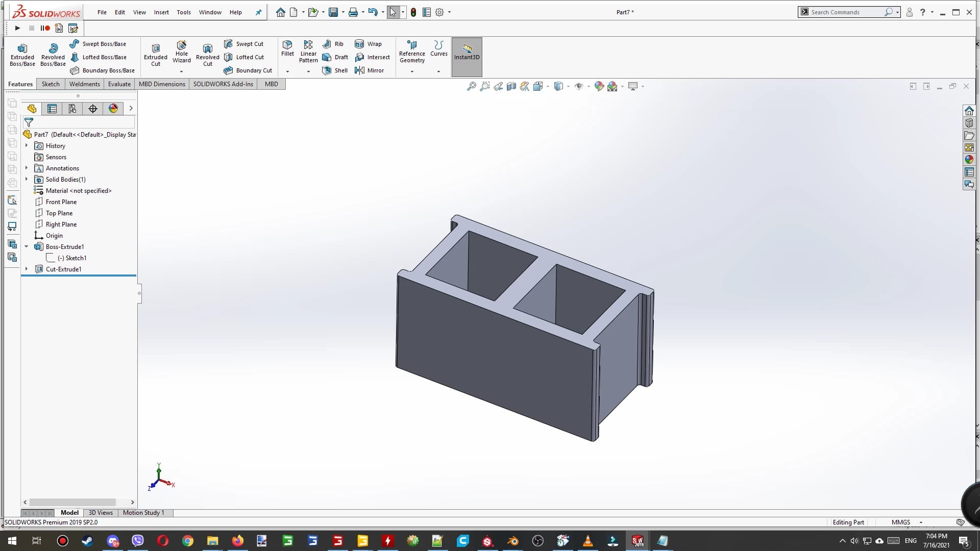Open PropertyManager tab in the panel
980x551 pixels.
click(x=52, y=108)
